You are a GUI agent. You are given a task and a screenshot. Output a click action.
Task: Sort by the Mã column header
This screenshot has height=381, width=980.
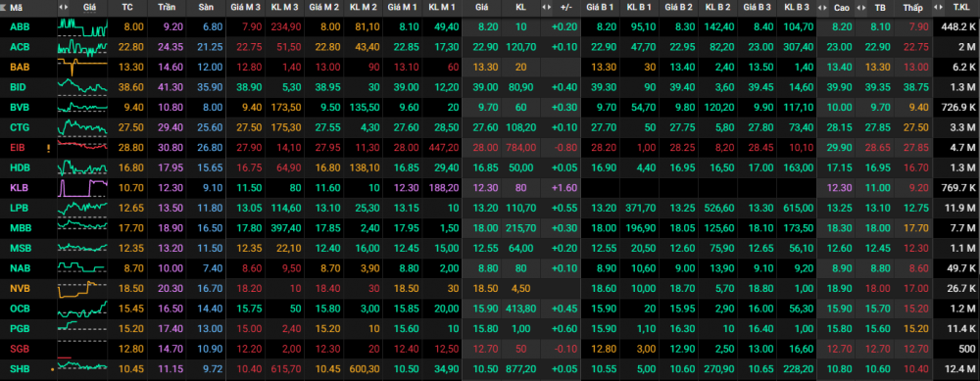tap(17, 8)
